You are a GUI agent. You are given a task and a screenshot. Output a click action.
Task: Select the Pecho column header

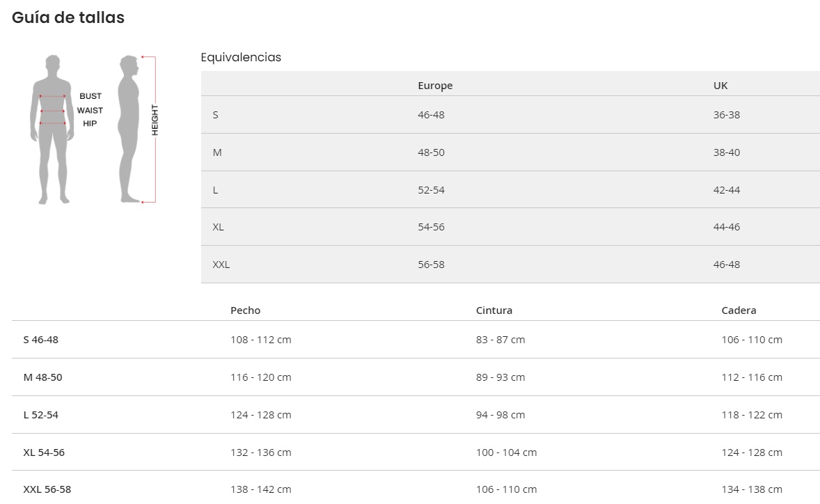click(x=245, y=310)
